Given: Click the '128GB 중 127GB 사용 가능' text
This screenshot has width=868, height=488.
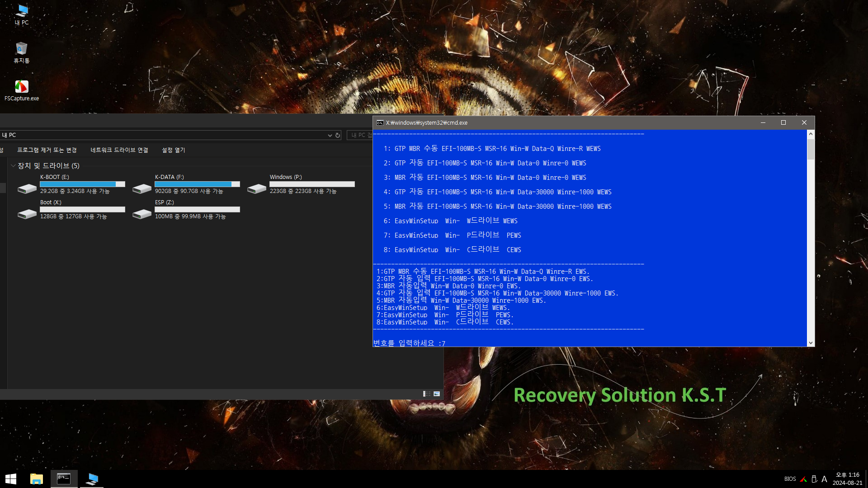Looking at the screenshot, I should click(x=73, y=217).
